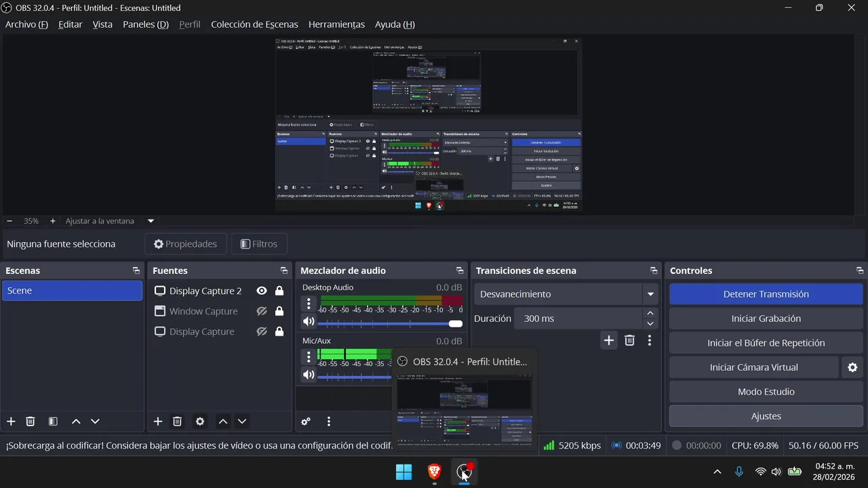Screen dimensions: 868x488
Task: Open Archivo menu
Action: [26, 24]
